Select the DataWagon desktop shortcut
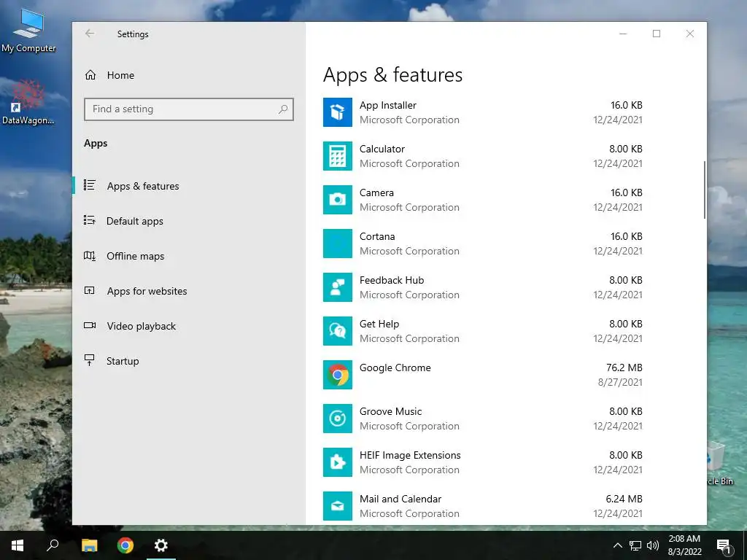Viewport: 747px width, 560px height. (28, 102)
